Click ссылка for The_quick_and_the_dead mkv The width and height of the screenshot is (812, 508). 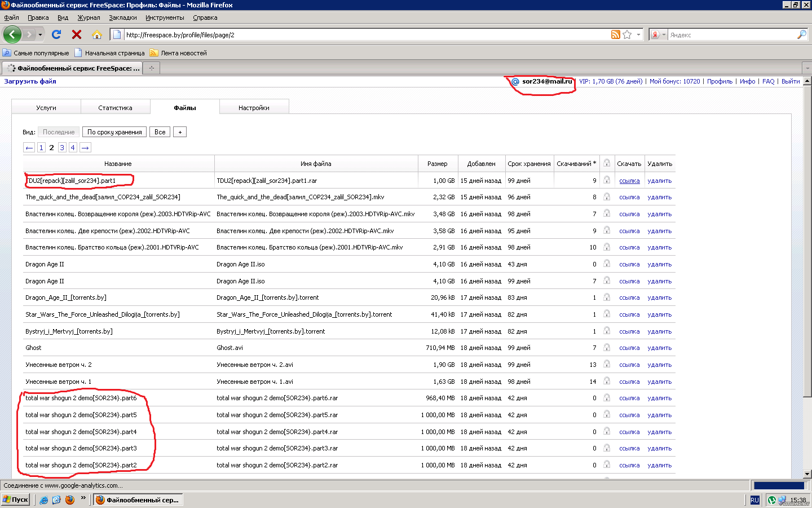point(629,197)
